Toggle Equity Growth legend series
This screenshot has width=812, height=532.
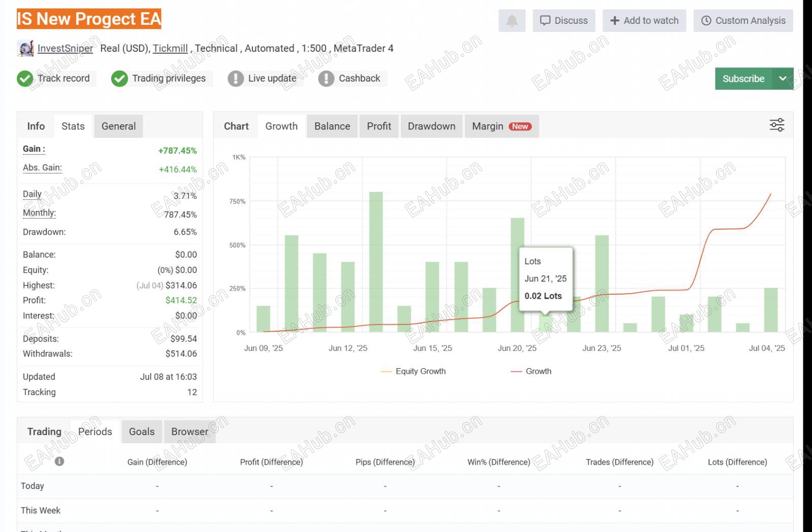414,371
